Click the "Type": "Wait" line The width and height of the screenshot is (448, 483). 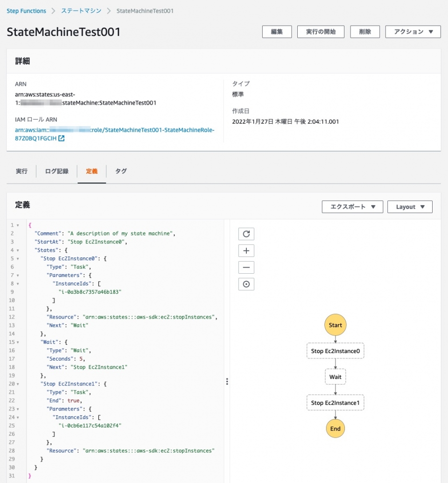point(69,350)
